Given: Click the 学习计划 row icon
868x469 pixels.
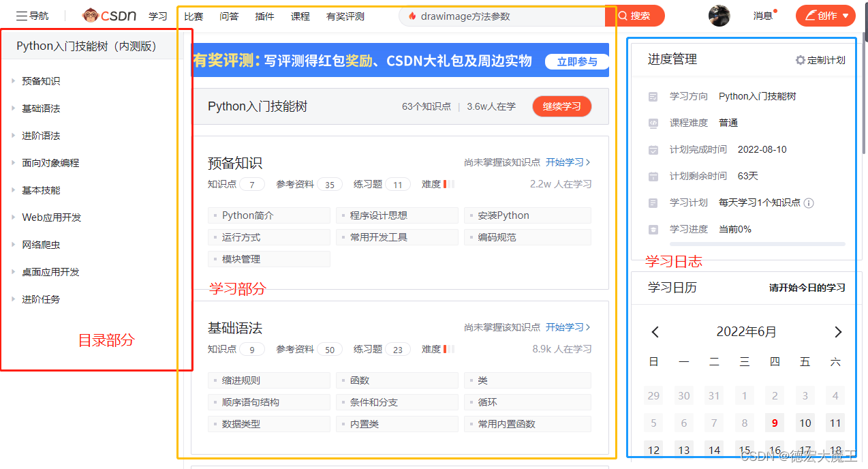Looking at the screenshot, I should click(x=653, y=203).
